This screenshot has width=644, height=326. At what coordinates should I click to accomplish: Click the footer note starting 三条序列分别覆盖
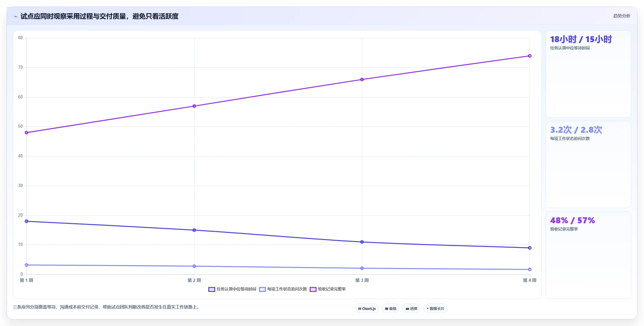[x=106, y=307]
